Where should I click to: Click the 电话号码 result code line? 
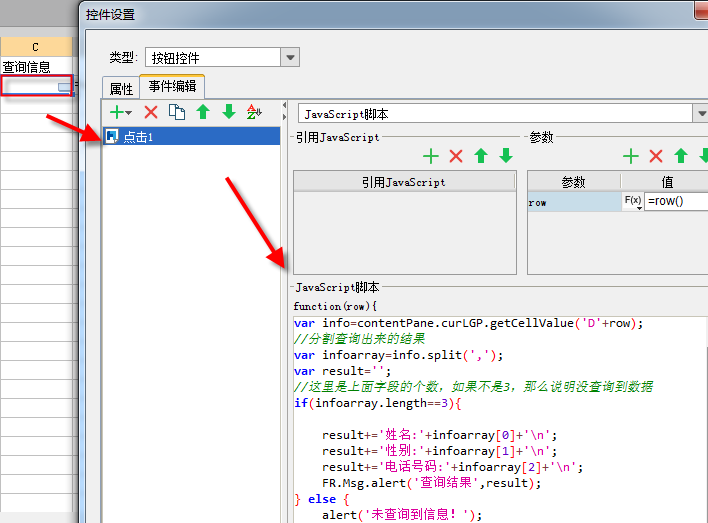coord(452,467)
